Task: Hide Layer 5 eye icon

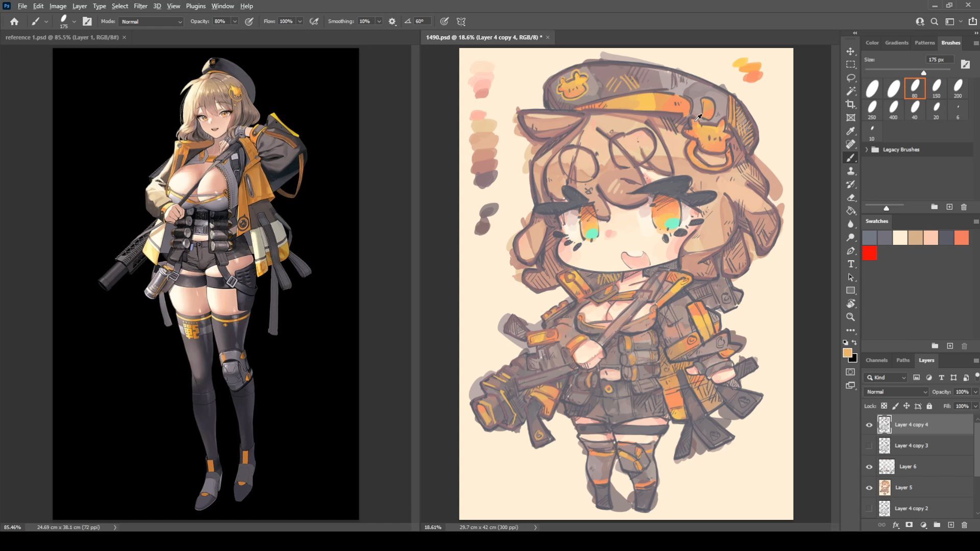Action: (x=869, y=487)
